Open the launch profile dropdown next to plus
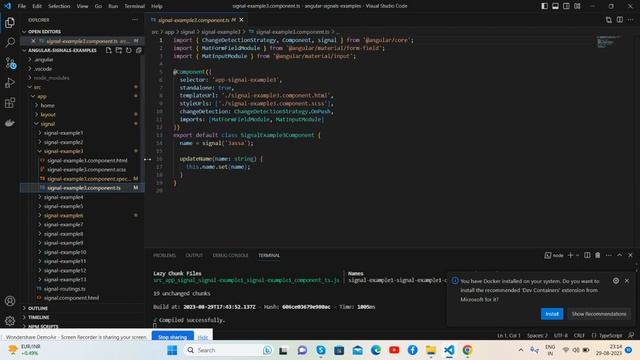Viewport: 640px width, 360px height. (577, 255)
